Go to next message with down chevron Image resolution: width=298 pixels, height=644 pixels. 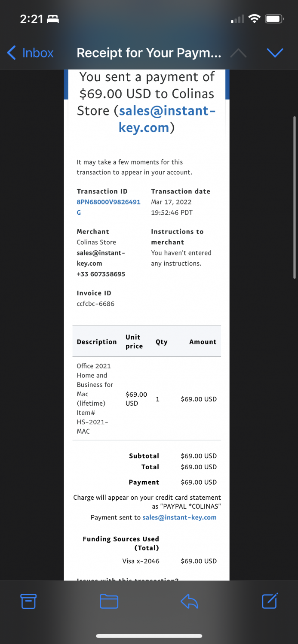(x=275, y=53)
